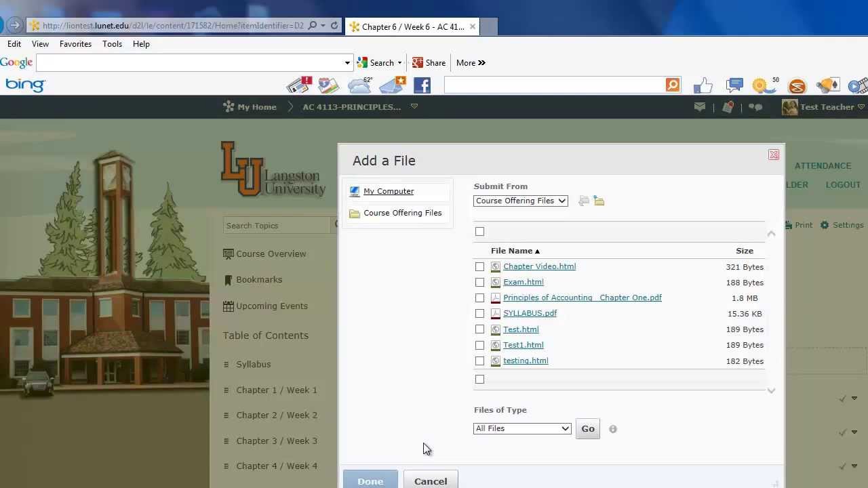Open the chat messages icon in Bing toolbar
The height and width of the screenshot is (488, 868).
click(734, 85)
